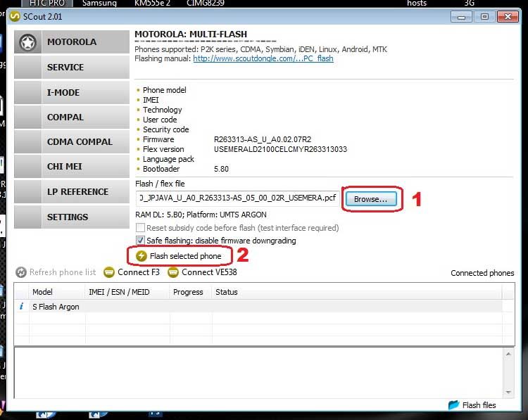The width and height of the screenshot is (528, 420).
Task: Click RAM DL platform UMTS ARGON text
Action: tap(201, 215)
